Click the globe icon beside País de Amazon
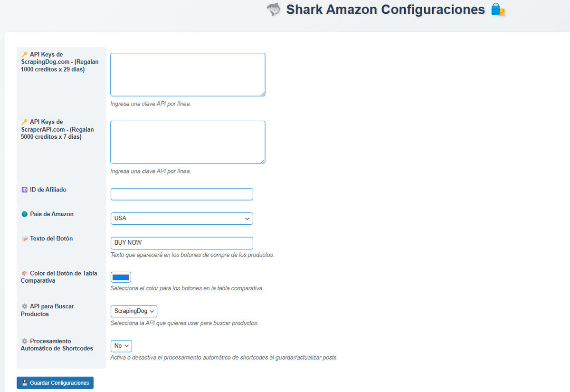This screenshot has width=570, height=392. 25,214
